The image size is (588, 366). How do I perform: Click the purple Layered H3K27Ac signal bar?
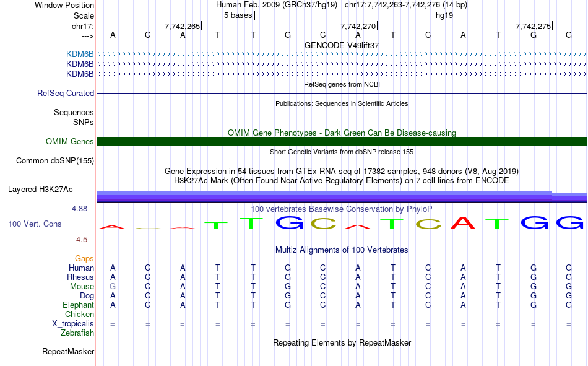tap(342, 197)
